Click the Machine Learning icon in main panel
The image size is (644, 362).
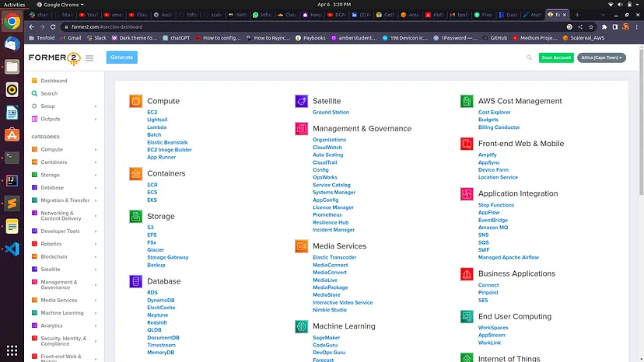coord(301,326)
